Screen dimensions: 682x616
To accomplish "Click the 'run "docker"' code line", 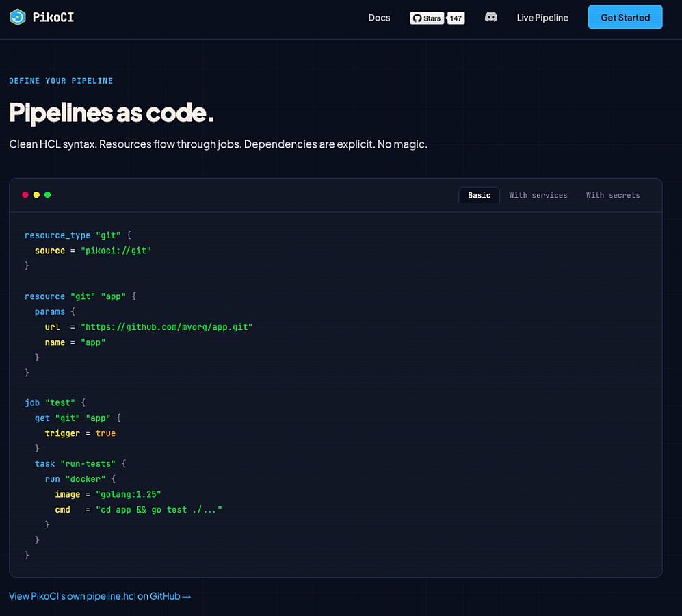I will pyautogui.click(x=81, y=479).
